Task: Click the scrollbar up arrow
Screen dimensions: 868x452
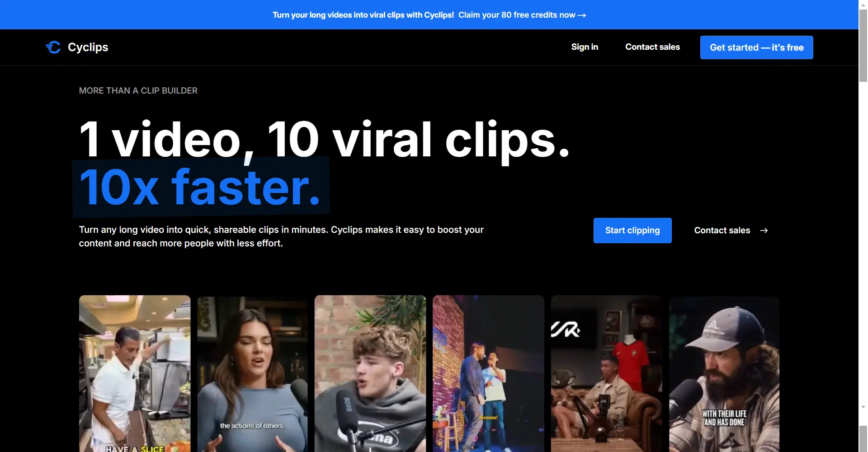Action: tap(863, 4)
